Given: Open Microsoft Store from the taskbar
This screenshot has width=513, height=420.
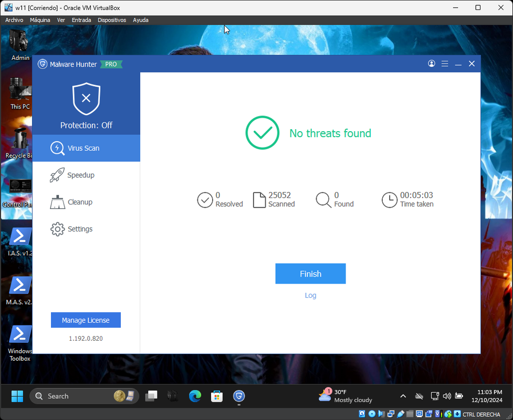Looking at the screenshot, I should pyautogui.click(x=216, y=396).
